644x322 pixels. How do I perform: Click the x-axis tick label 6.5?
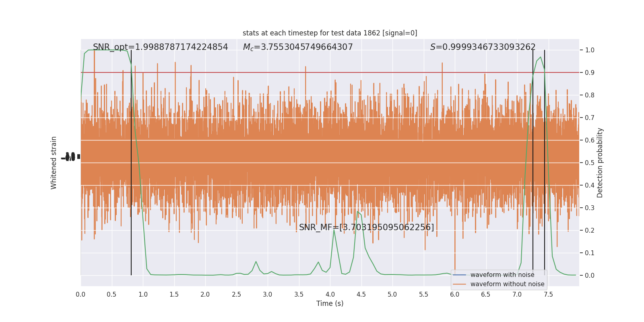pyautogui.click(x=486, y=294)
